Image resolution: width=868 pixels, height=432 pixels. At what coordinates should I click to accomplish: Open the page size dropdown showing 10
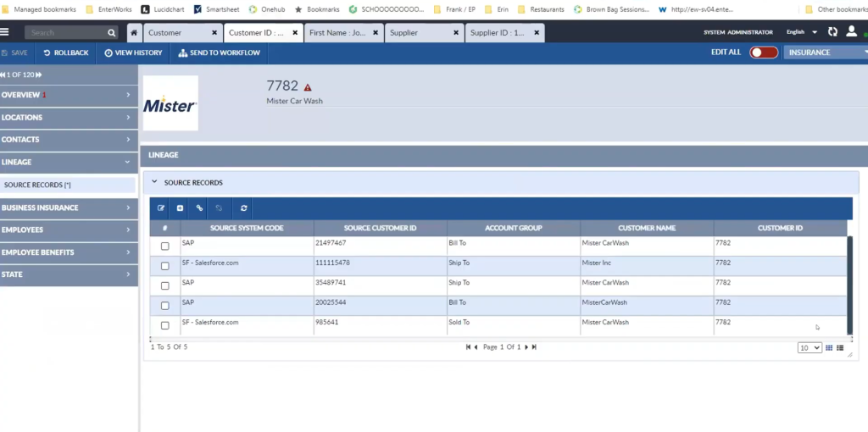[810, 348]
